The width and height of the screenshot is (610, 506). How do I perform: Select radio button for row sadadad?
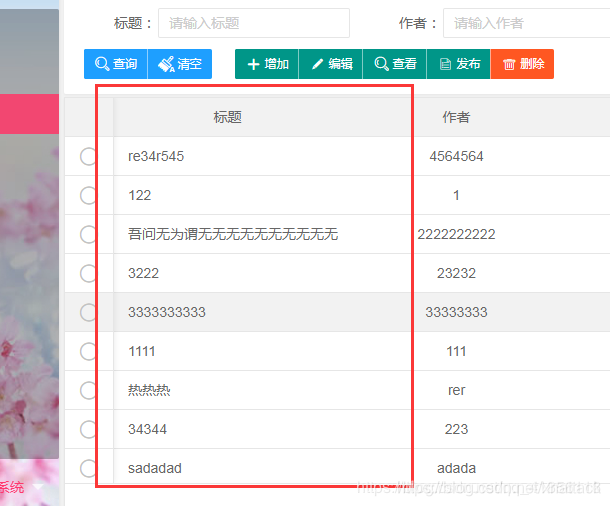pyautogui.click(x=89, y=468)
